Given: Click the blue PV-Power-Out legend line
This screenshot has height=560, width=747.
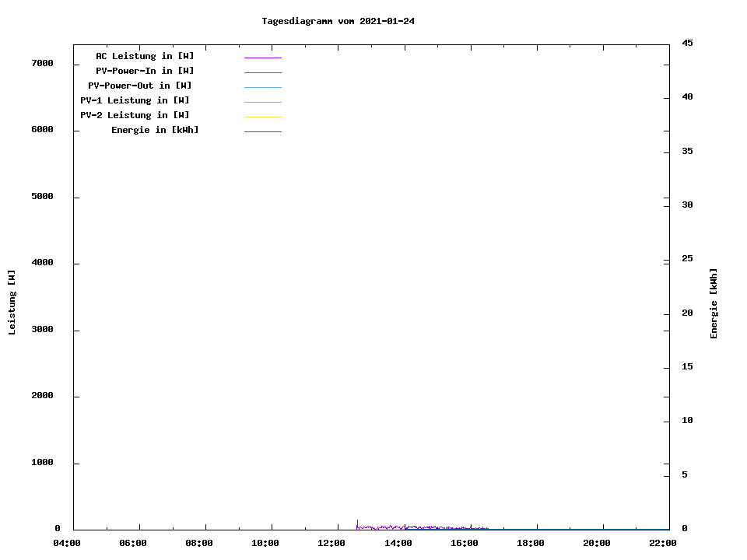Looking at the screenshot, I should click(263, 87).
